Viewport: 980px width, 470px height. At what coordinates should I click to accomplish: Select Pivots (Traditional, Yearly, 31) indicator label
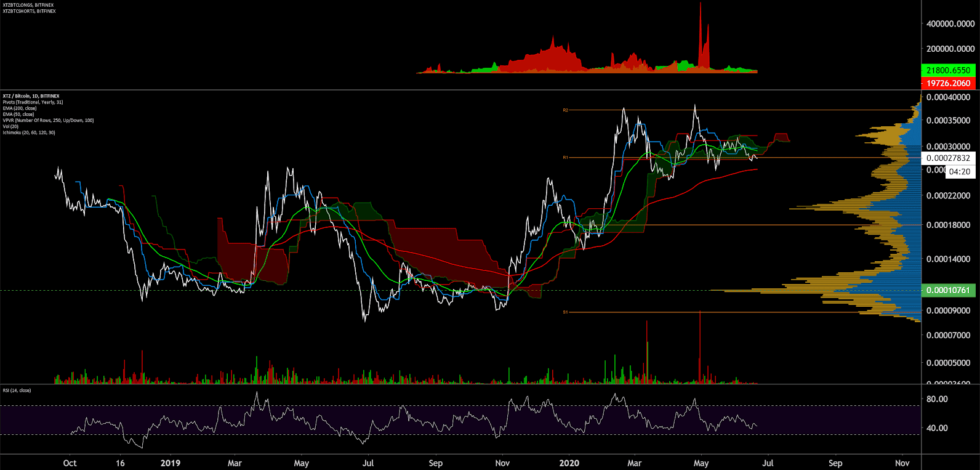pos(33,102)
